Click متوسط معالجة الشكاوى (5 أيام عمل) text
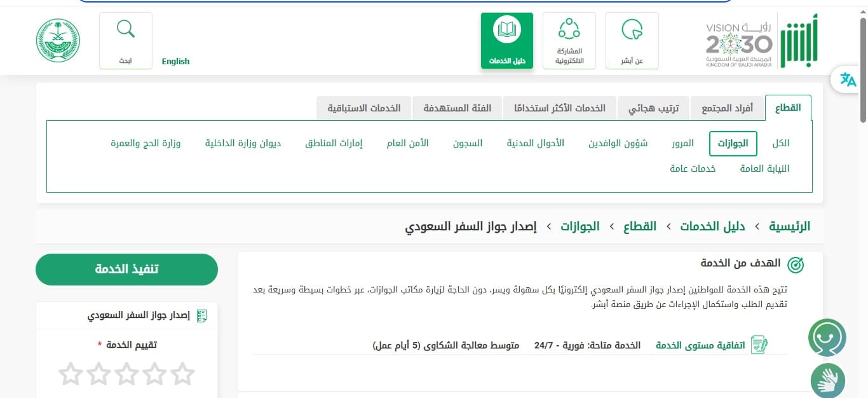The image size is (868, 398). point(445,345)
